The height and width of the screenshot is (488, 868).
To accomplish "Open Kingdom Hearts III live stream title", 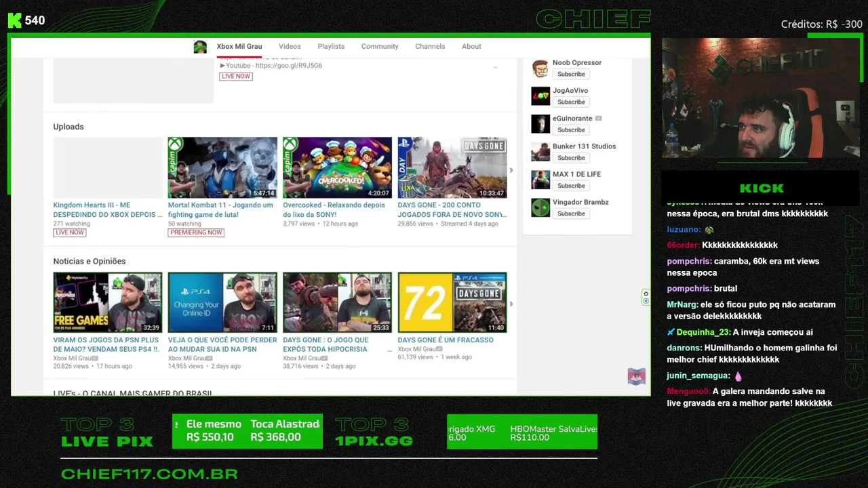I will pyautogui.click(x=108, y=209).
